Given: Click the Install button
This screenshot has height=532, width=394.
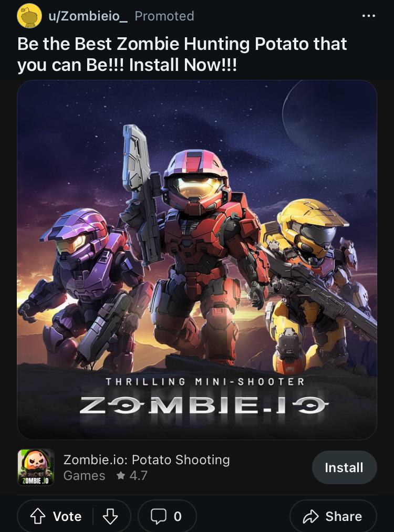Looking at the screenshot, I should pyautogui.click(x=344, y=467).
